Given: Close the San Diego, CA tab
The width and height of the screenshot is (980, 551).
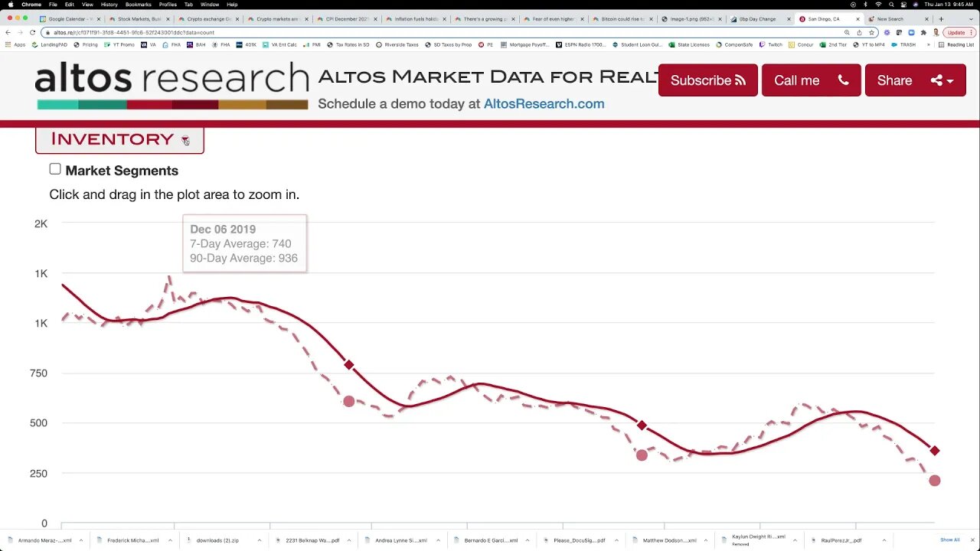Looking at the screenshot, I should (x=857, y=18).
